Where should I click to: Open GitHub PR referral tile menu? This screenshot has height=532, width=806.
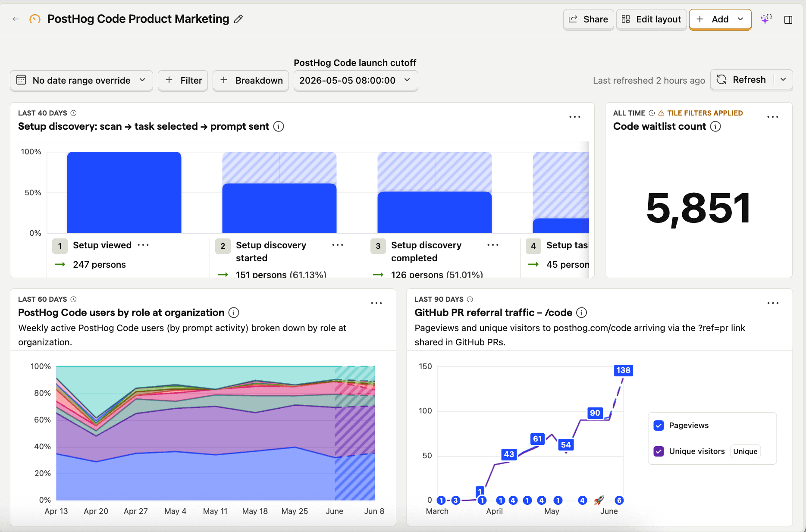click(773, 303)
